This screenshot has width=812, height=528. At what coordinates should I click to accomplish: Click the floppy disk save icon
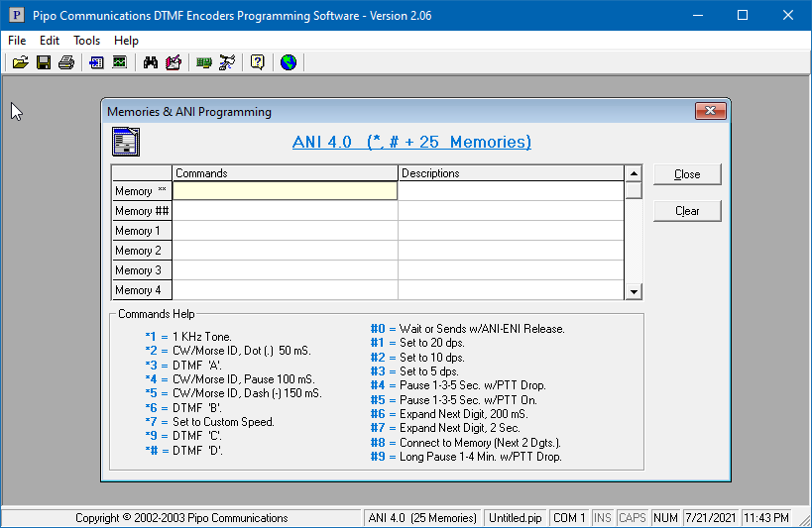[44, 62]
